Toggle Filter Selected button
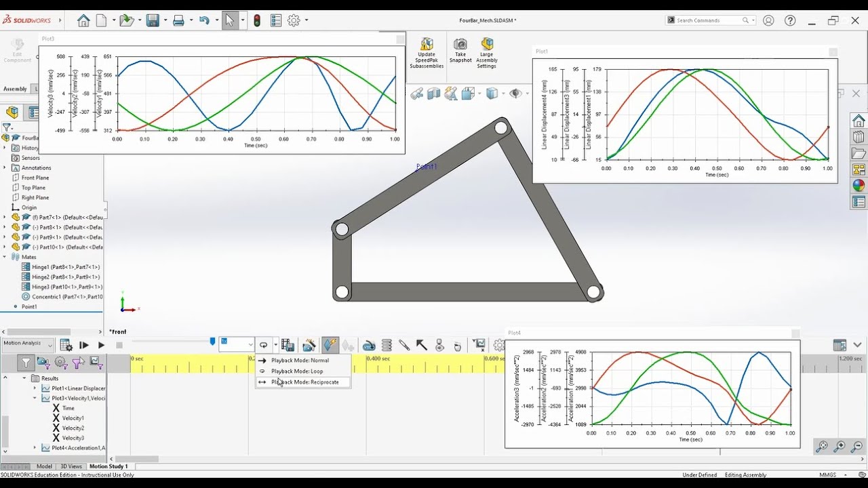The image size is (868, 488). click(x=78, y=363)
